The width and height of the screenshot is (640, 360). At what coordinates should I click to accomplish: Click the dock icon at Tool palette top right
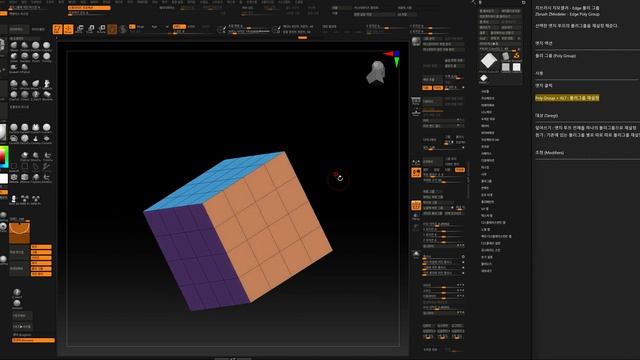coord(524,2)
